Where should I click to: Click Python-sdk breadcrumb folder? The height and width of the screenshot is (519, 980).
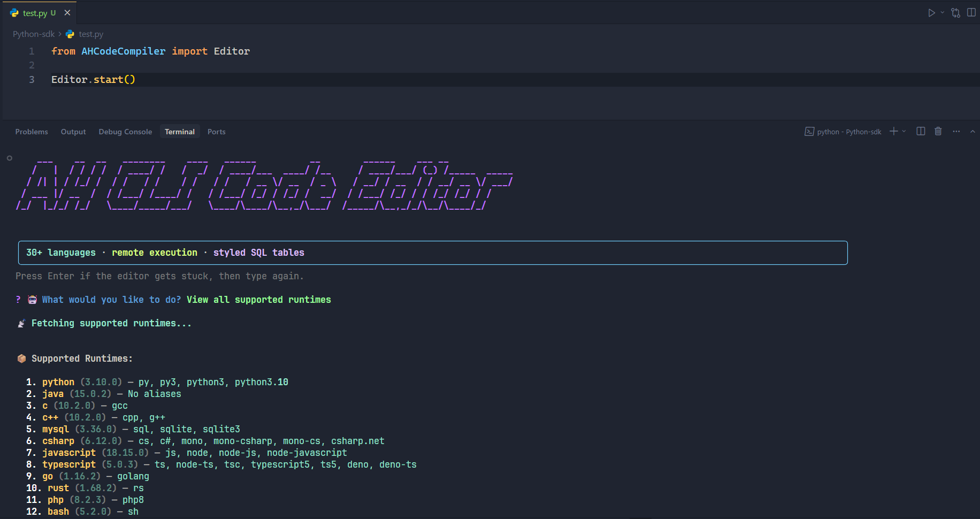34,34
